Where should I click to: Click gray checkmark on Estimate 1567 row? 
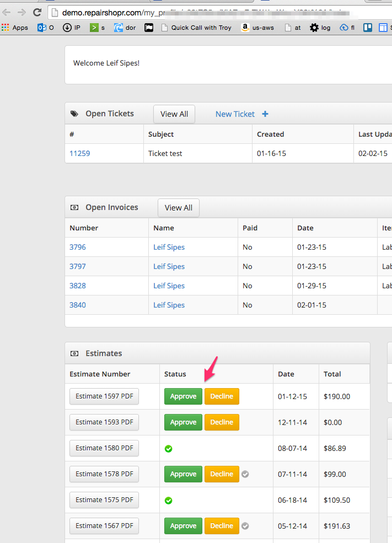pyautogui.click(x=245, y=525)
